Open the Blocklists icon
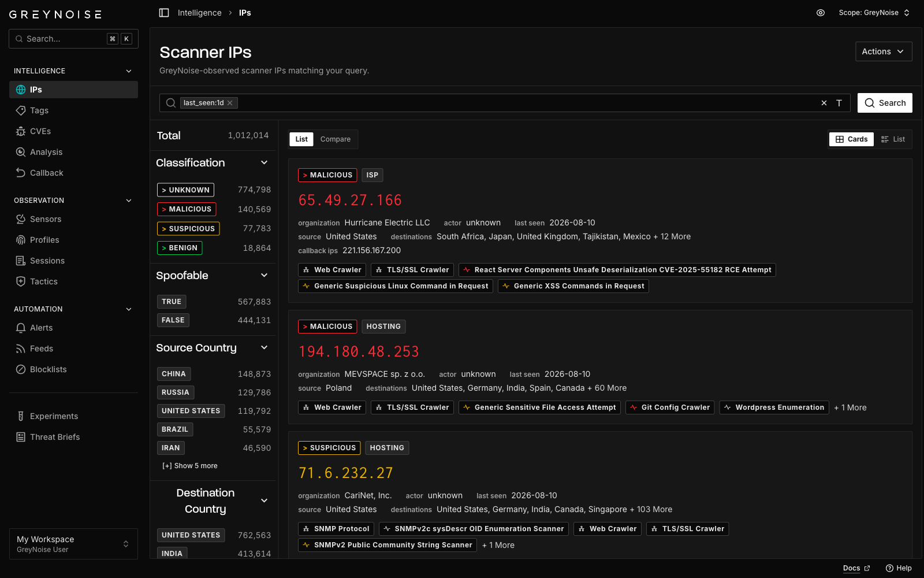924x578 pixels. (21, 369)
